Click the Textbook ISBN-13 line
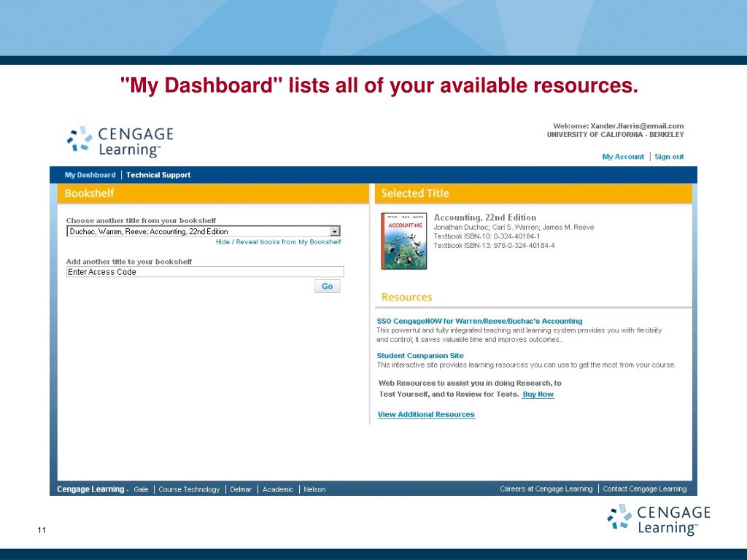This screenshot has height=560, width=747. point(494,246)
